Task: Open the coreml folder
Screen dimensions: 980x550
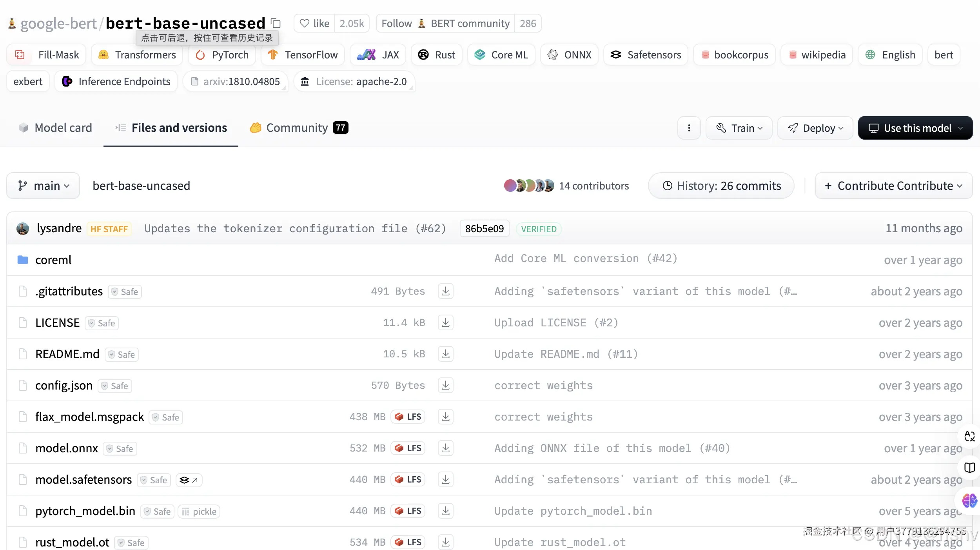Action: pyautogui.click(x=53, y=260)
